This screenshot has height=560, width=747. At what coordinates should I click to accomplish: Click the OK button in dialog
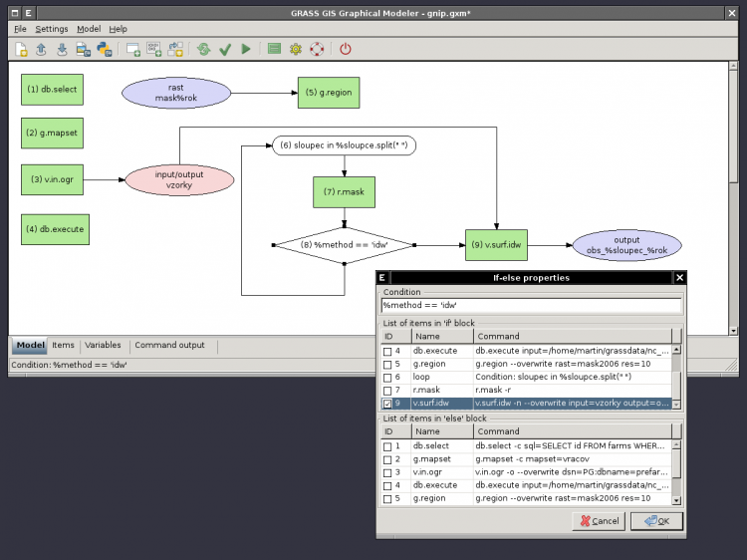(656, 521)
